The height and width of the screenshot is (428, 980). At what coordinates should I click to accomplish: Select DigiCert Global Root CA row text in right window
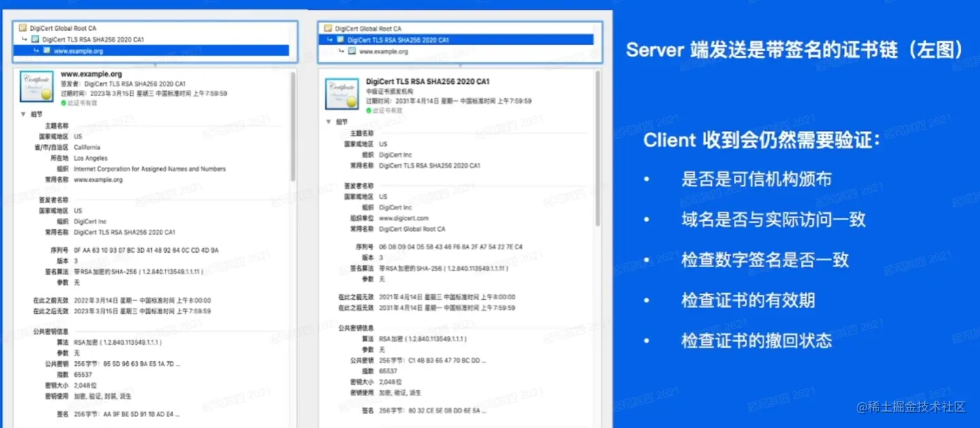click(368, 29)
